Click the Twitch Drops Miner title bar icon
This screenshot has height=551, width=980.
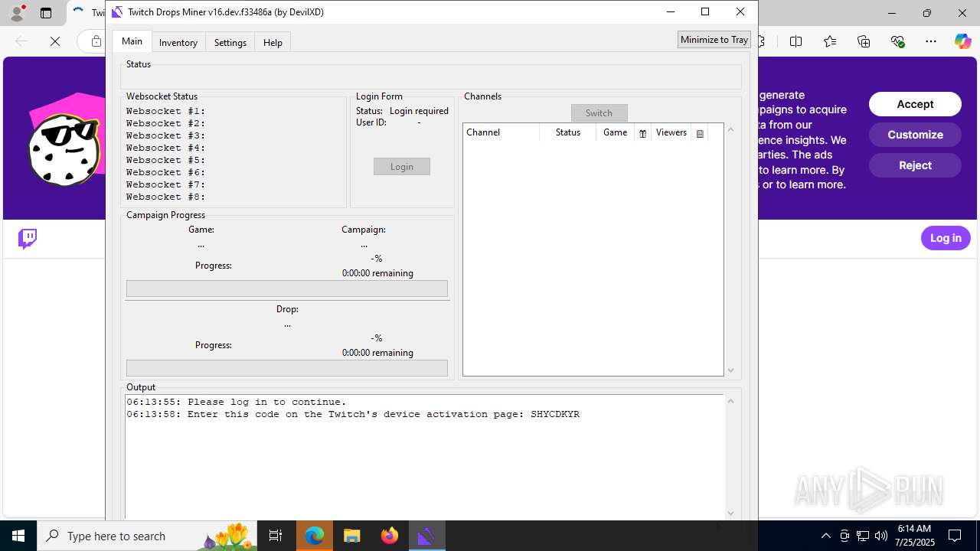117,11
